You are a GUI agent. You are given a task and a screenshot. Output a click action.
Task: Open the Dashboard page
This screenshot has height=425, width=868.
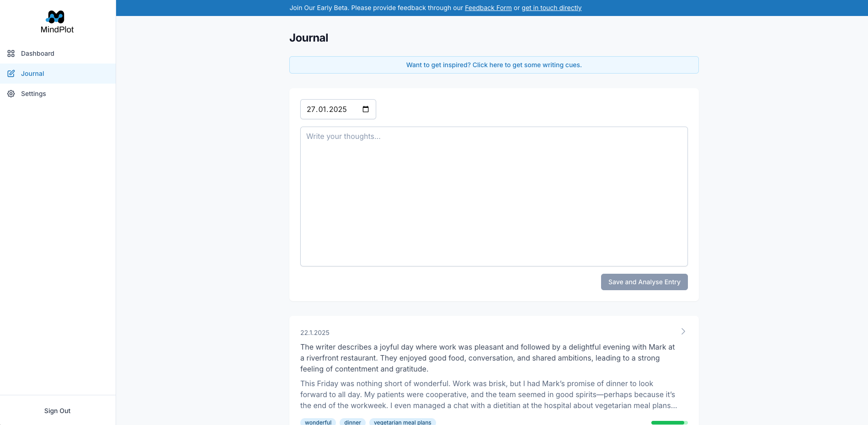(58, 53)
